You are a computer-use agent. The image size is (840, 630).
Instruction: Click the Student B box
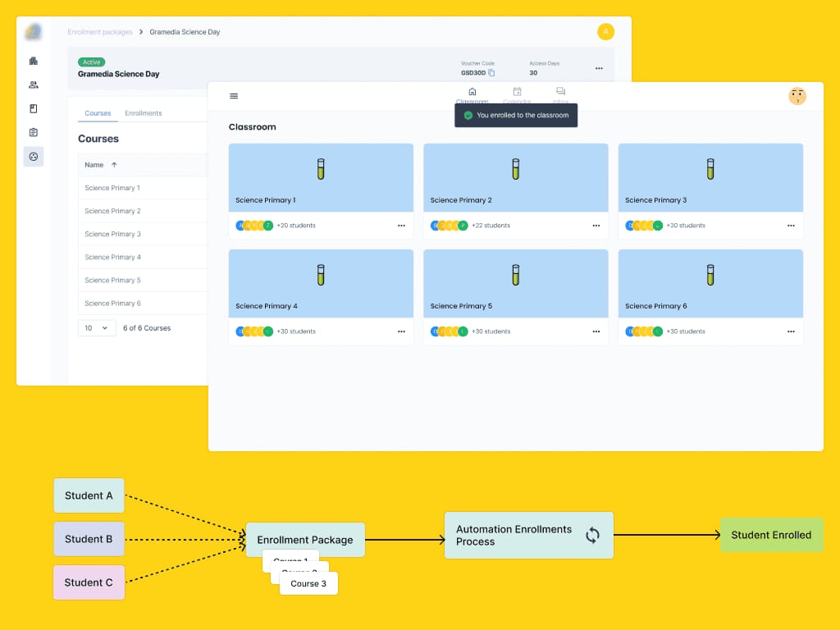[x=89, y=539]
